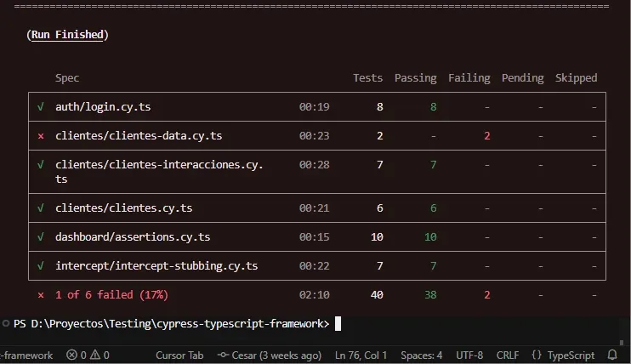
Task: Click the Passing column header
Action: pos(415,78)
